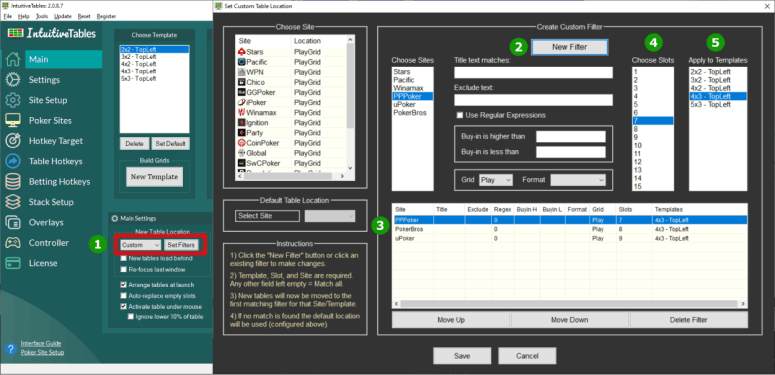Click the Site Setup gear icon
775x375 pixels.
pyautogui.click(x=13, y=100)
